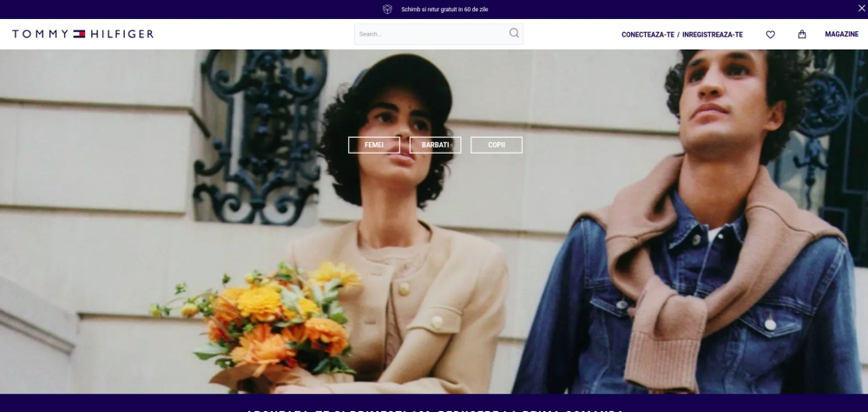Click inside the Search text field
868x412 pixels.
point(430,35)
